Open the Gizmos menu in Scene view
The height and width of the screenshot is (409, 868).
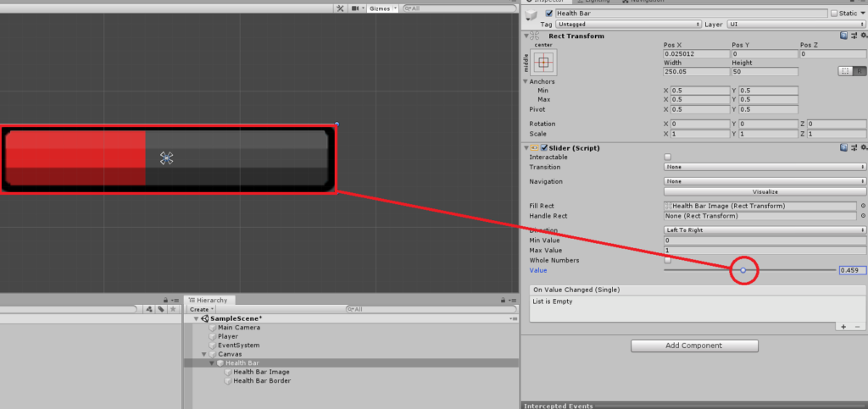pyautogui.click(x=379, y=8)
